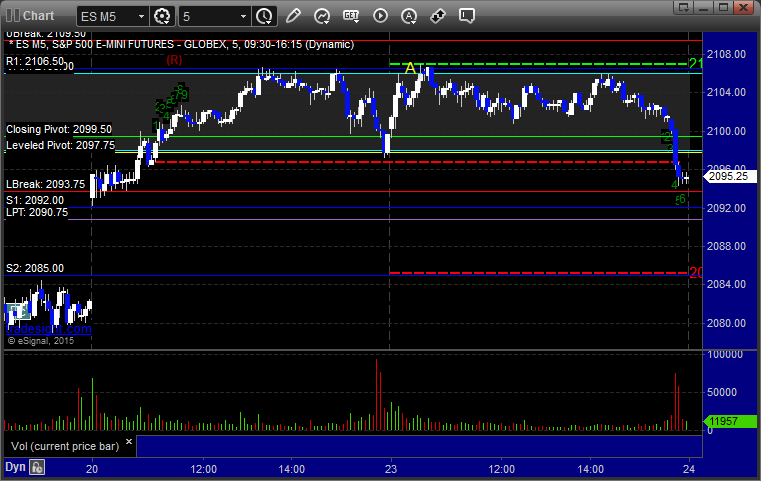Click the Closing Pivot: 2099.50 label
The height and width of the screenshot is (481, 761).
pos(59,129)
